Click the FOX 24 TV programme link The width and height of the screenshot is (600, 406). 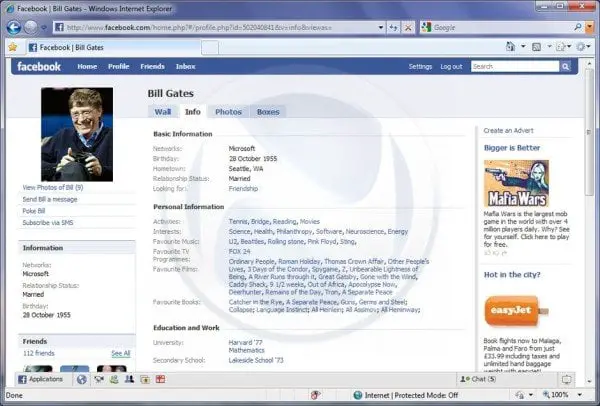[240, 251]
